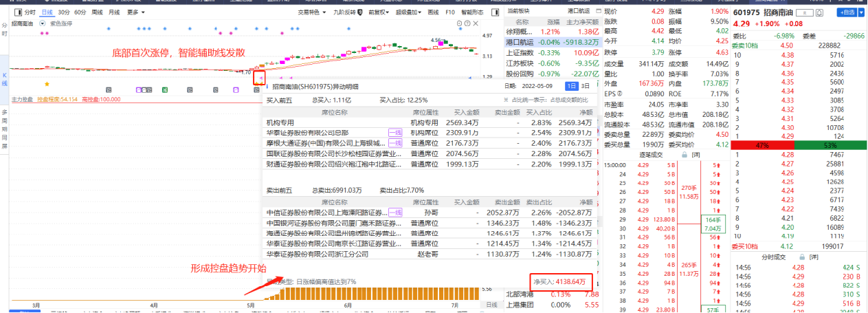Select the 日线 daily K-line tab
The image size is (868, 313).
click(x=47, y=12)
